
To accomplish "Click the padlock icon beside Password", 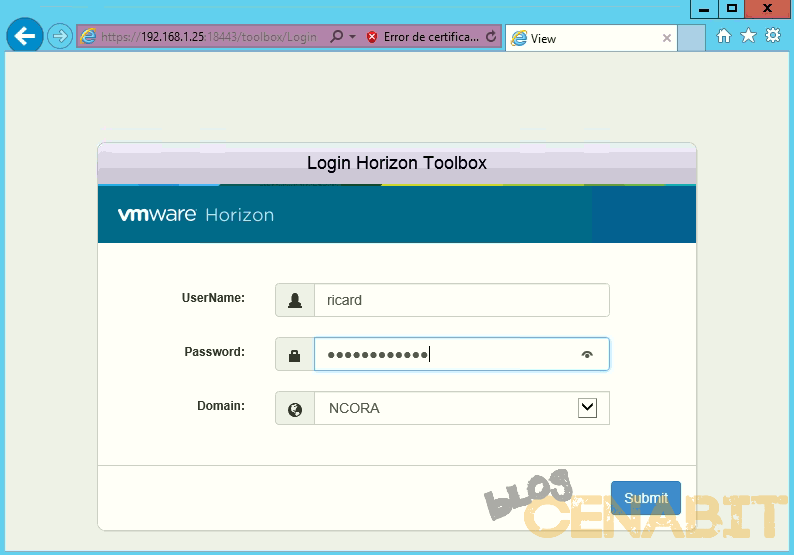I will [295, 354].
